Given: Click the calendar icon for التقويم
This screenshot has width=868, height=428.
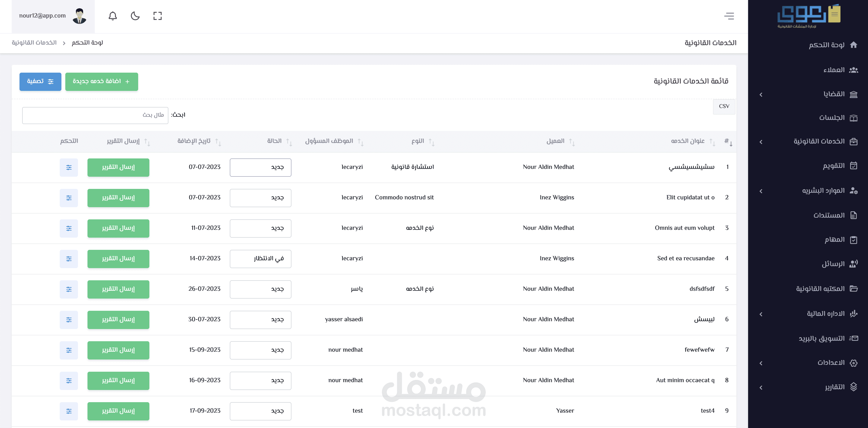Looking at the screenshot, I should (853, 166).
